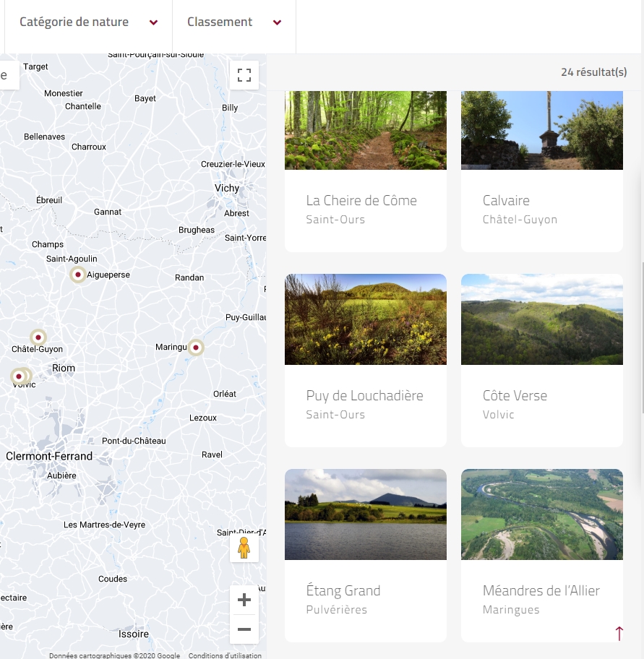Zoom in on the map

pos(244,600)
